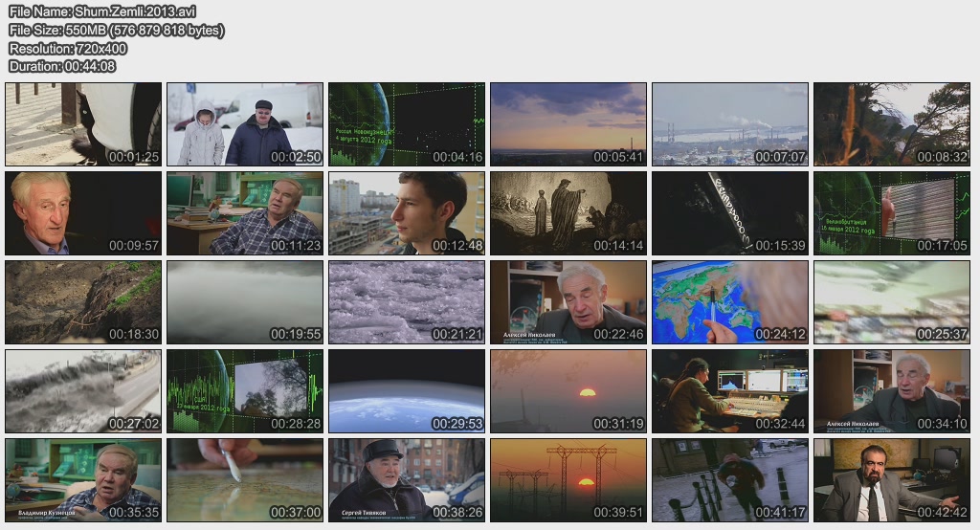This screenshot has width=980, height=530.
Task: Select the power lines sunset frame at 00:39:51
Action: point(568,480)
